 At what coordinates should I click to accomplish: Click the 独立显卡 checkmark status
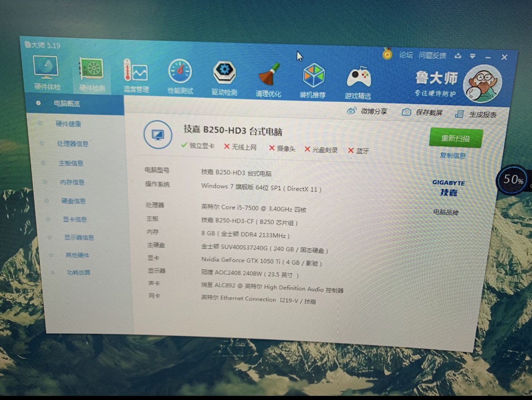(x=198, y=145)
